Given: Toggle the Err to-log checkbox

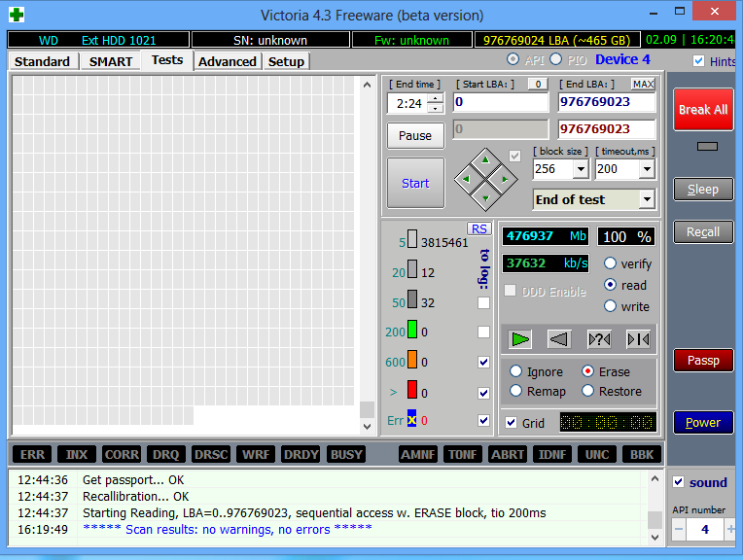Looking at the screenshot, I should (483, 420).
